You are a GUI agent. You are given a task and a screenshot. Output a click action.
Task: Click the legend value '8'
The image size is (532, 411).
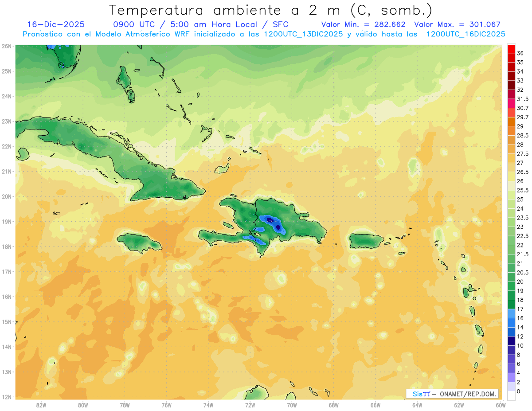coord(519,355)
